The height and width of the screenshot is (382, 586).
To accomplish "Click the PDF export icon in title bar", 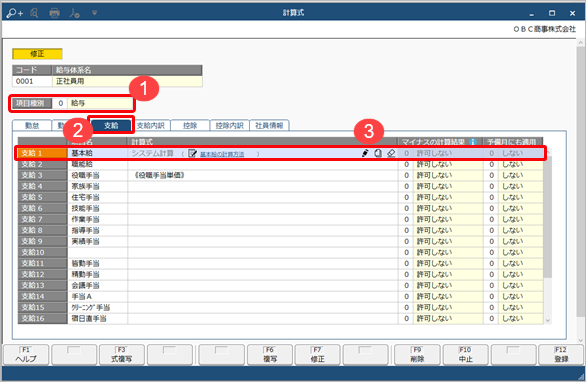I will tap(74, 13).
